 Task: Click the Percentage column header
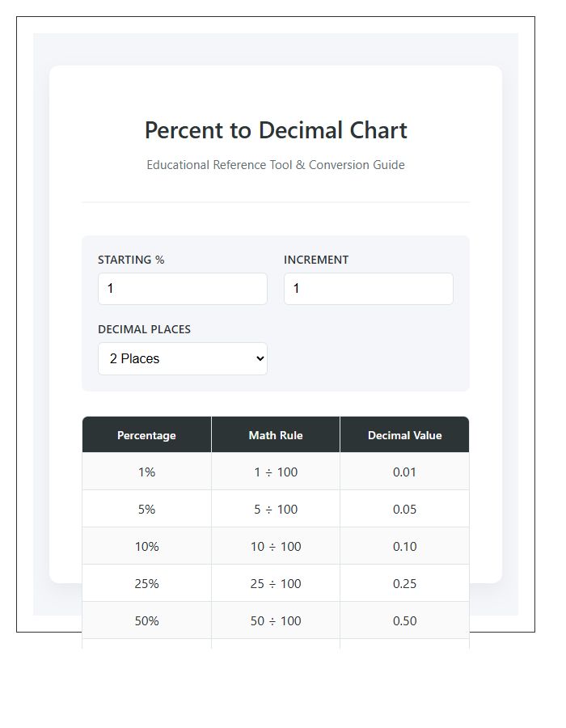pos(146,435)
